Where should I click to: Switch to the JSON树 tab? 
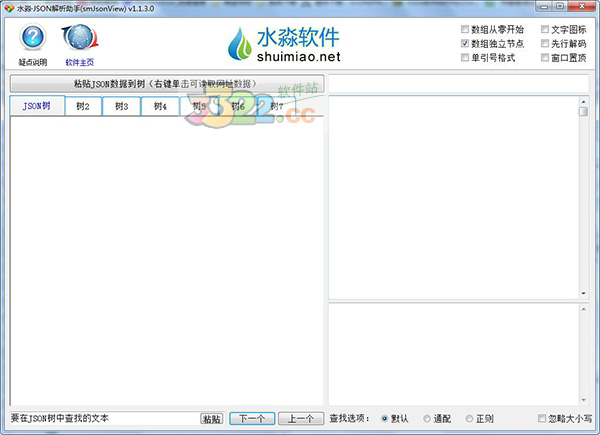(x=37, y=106)
